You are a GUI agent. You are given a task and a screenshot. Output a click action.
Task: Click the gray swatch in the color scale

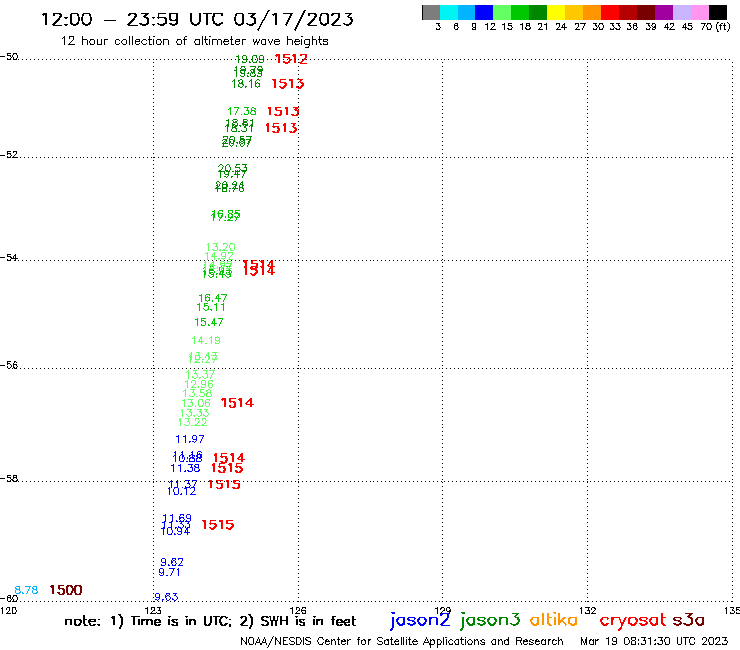point(431,13)
